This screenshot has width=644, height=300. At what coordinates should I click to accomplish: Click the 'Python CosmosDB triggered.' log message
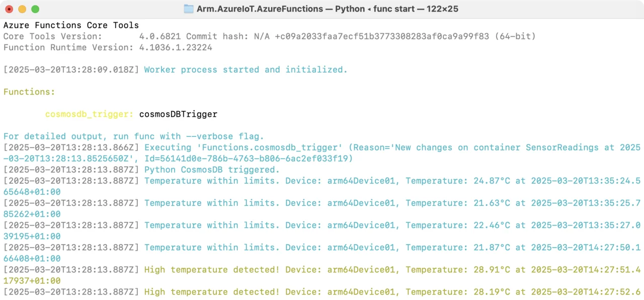click(212, 170)
